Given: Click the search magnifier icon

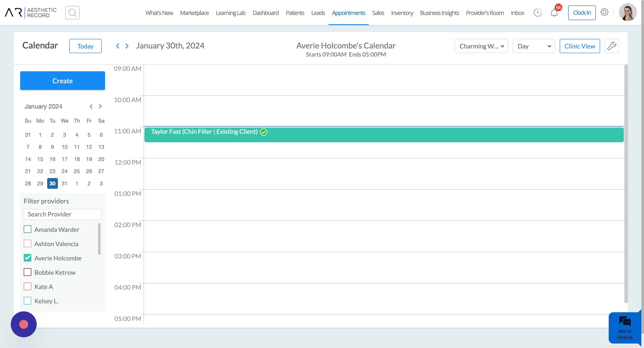Looking at the screenshot, I should [72, 13].
